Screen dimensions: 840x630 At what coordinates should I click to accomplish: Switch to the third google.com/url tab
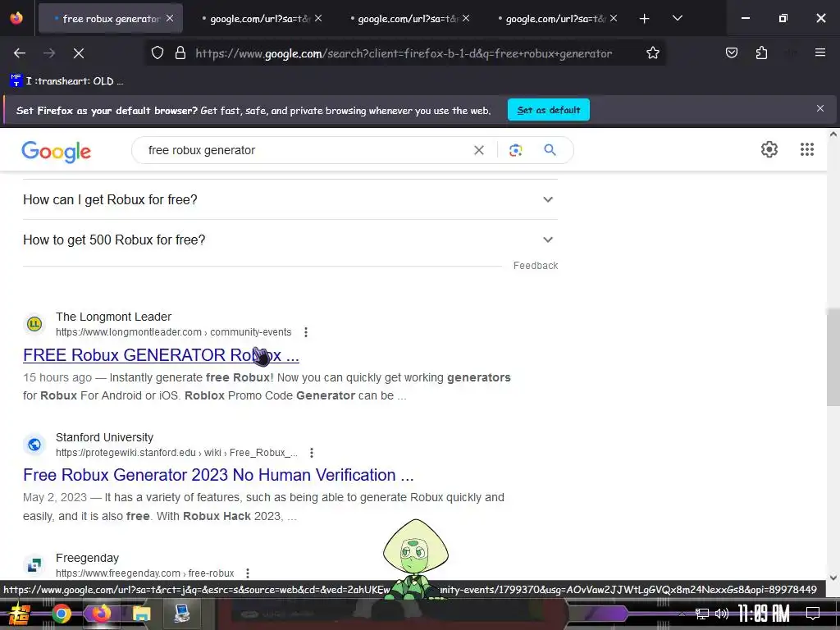click(408, 19)
